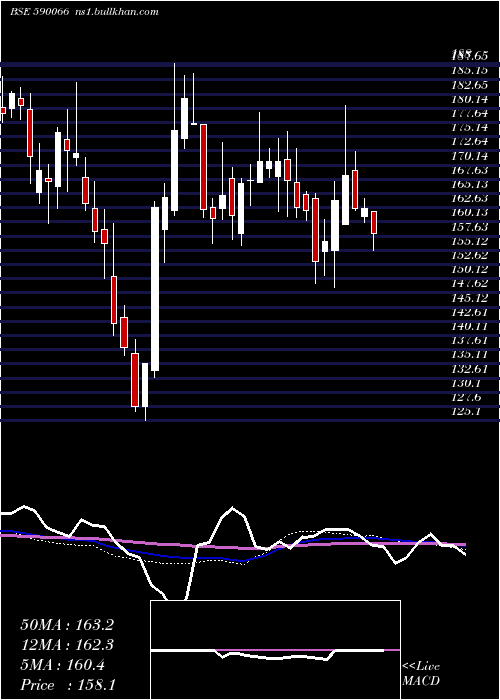The width and height of the screenshot is (500, 700).
Task: Click the last red candlestick on chart
Action: point(374,222)
